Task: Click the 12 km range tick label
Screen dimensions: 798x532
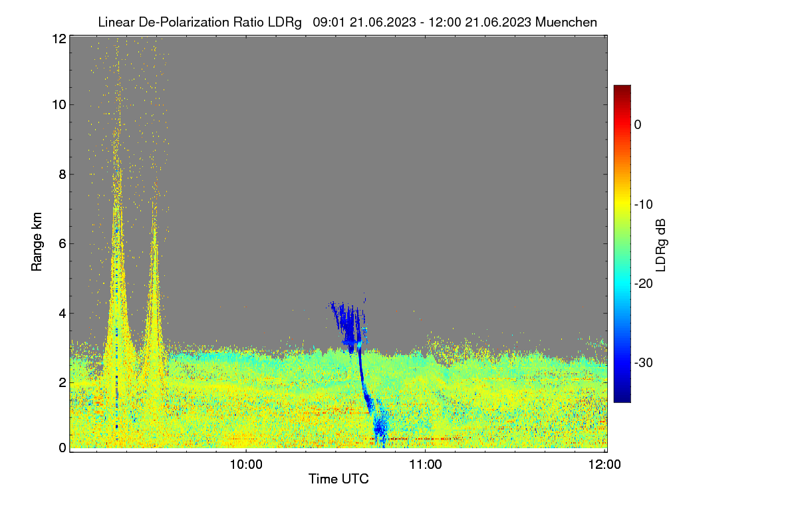Action: (x=59, y=39)
